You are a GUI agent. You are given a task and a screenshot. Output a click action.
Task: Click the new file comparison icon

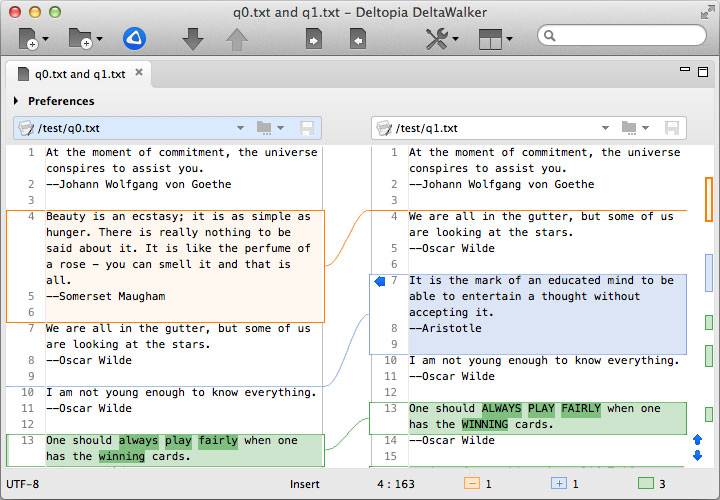tap(28, 39)
